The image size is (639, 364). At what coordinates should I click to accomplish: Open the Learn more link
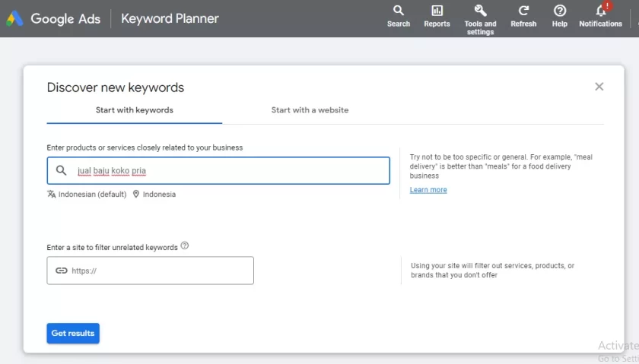click(428, 190)
